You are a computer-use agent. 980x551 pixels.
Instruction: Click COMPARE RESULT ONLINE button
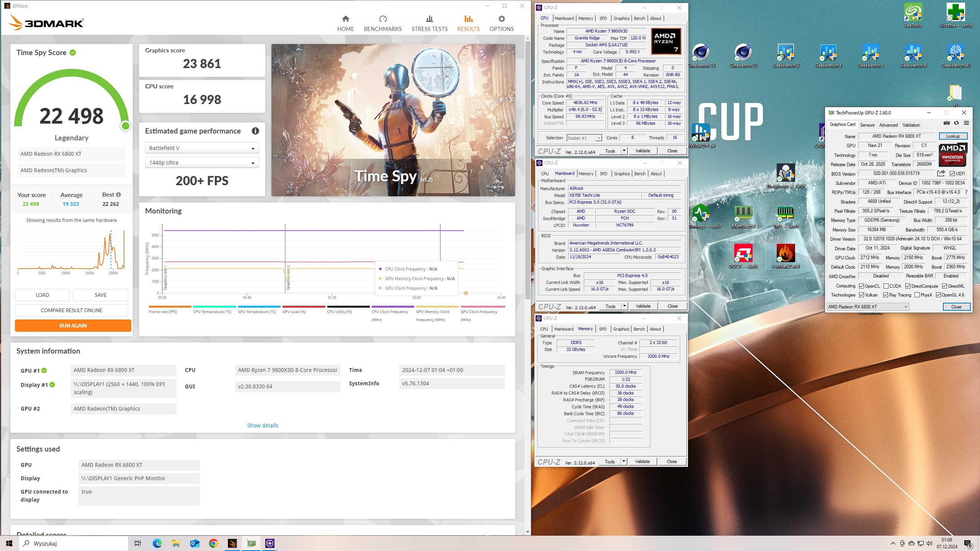pyautogui.click(x=72, y=310)
